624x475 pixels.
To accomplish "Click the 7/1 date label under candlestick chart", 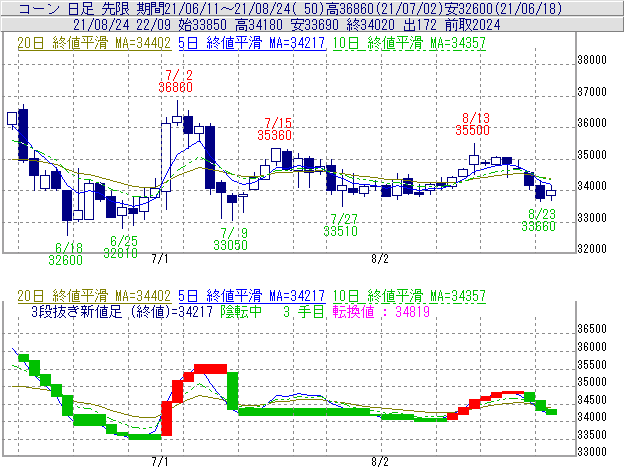I will click(160, 259).
